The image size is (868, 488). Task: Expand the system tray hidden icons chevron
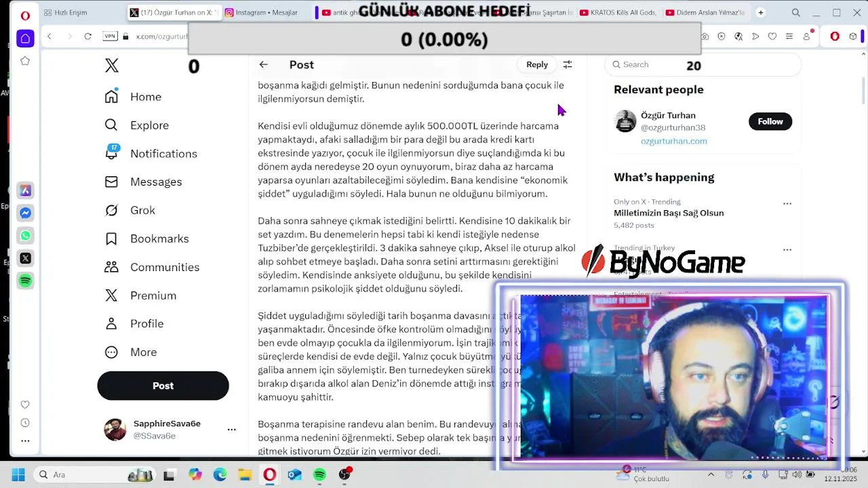coord(711,474)
